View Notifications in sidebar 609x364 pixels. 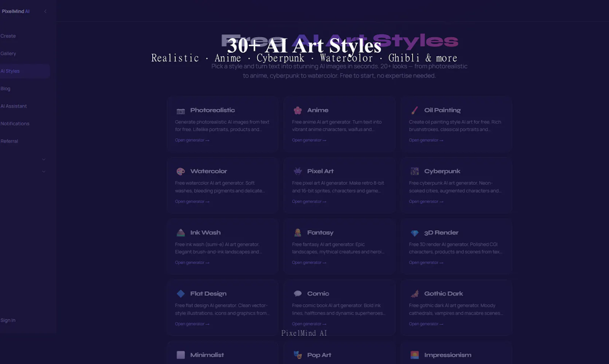[15, 124]
